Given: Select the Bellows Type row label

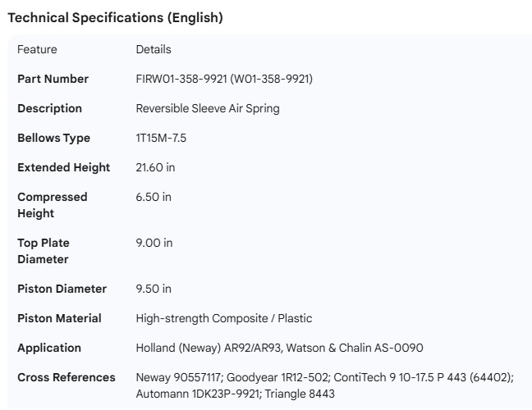Looking at the screenshot, I should [x=53, y=138].
